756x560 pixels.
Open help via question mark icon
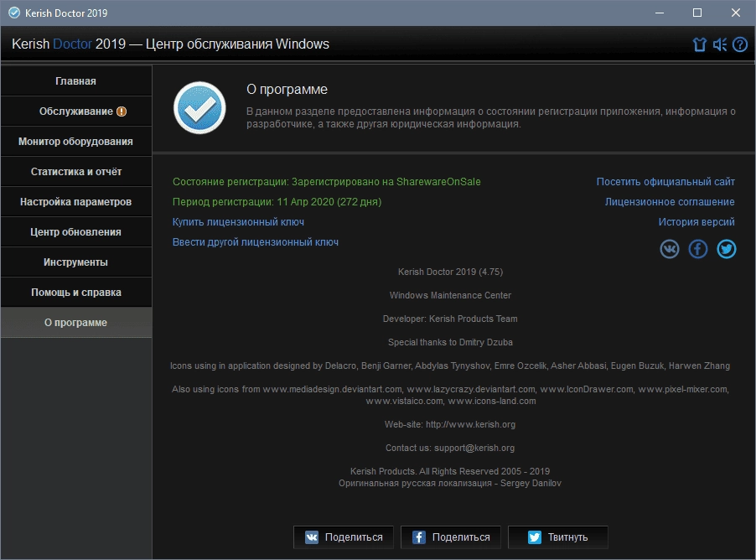[x=739, y=45]
